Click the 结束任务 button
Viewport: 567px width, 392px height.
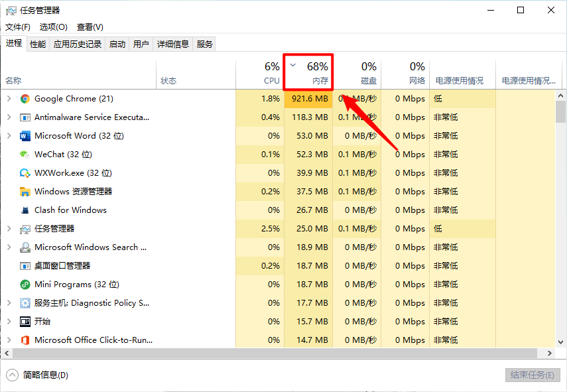point(533,375)
